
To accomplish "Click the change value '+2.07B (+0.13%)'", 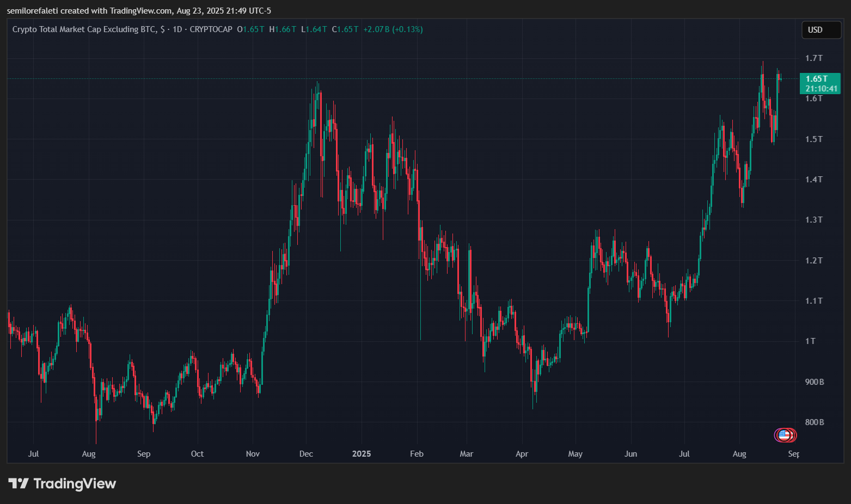I will [393, 29].
